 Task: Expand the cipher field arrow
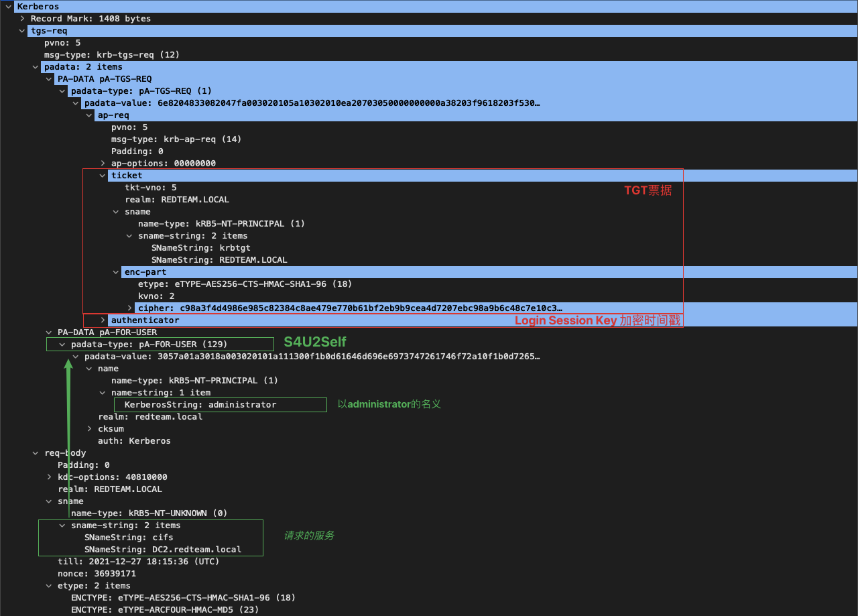[x=129, y=308]
